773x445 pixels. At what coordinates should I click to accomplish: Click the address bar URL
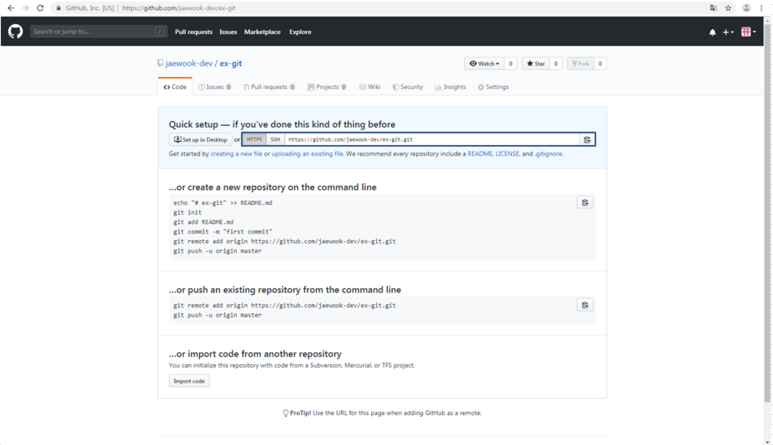click(x=178, y=8)
